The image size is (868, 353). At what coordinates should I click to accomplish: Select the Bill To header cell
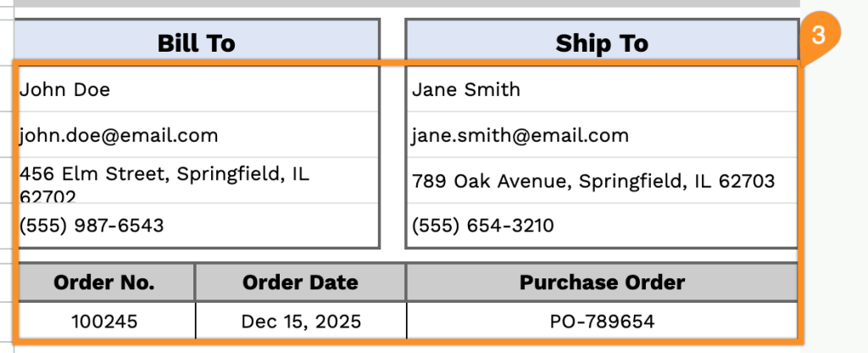tap(197, 43)
